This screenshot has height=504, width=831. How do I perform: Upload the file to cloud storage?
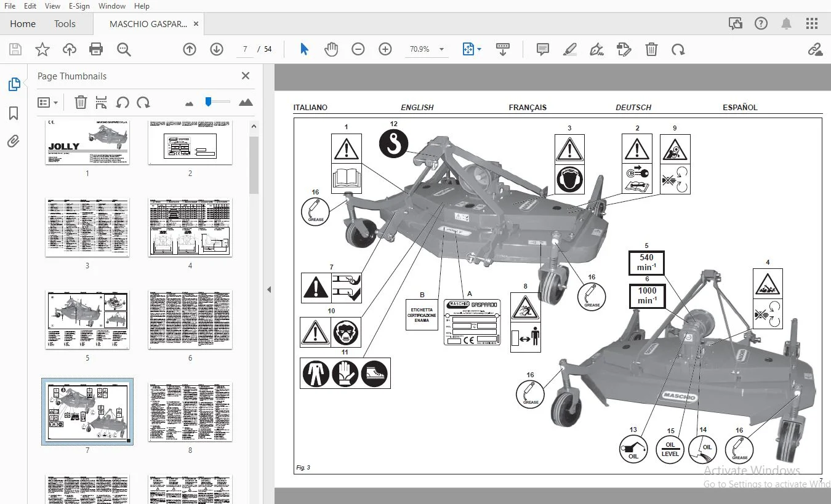[70, 49]
